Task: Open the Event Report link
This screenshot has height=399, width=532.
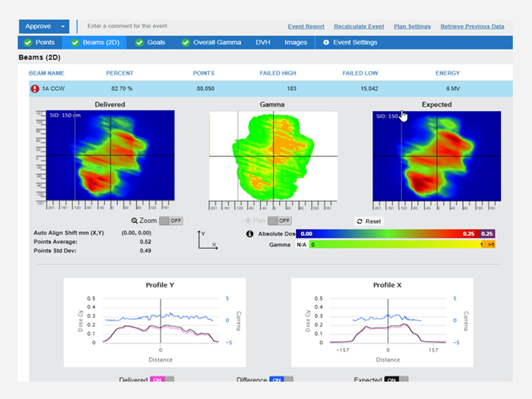Action: coord(306,27)
